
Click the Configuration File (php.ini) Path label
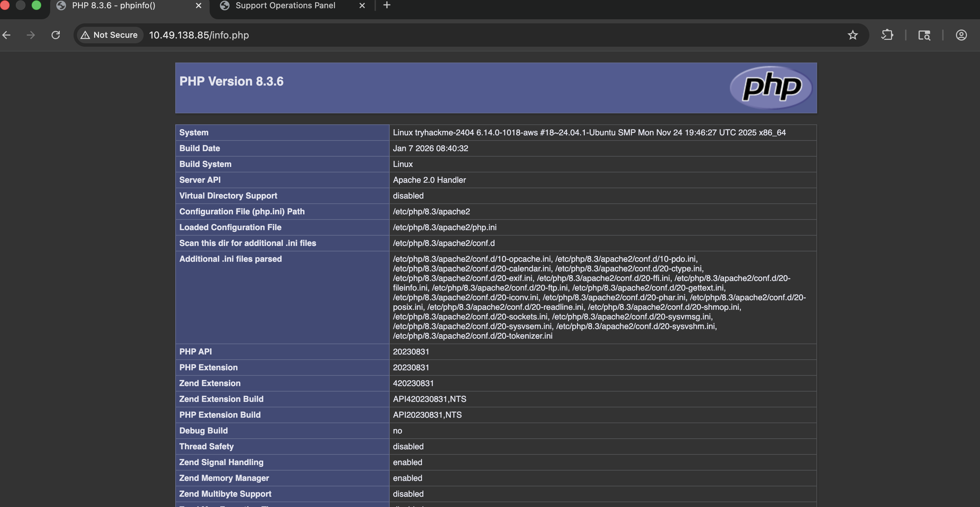pos(242,211)
